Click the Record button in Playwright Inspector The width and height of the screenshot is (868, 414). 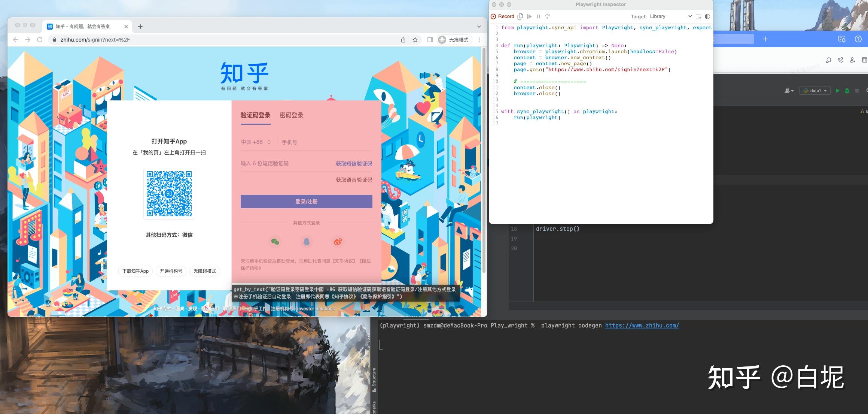click(x=503, y=16)
